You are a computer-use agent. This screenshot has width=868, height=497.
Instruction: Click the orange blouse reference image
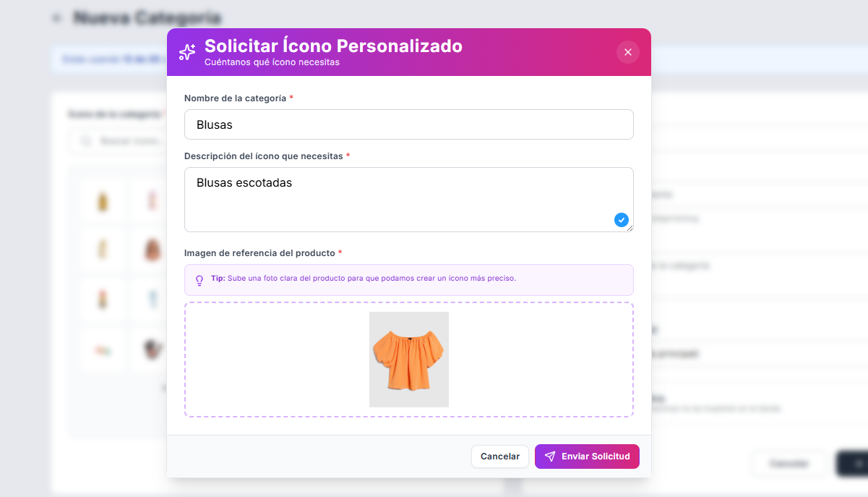(408, 359)
